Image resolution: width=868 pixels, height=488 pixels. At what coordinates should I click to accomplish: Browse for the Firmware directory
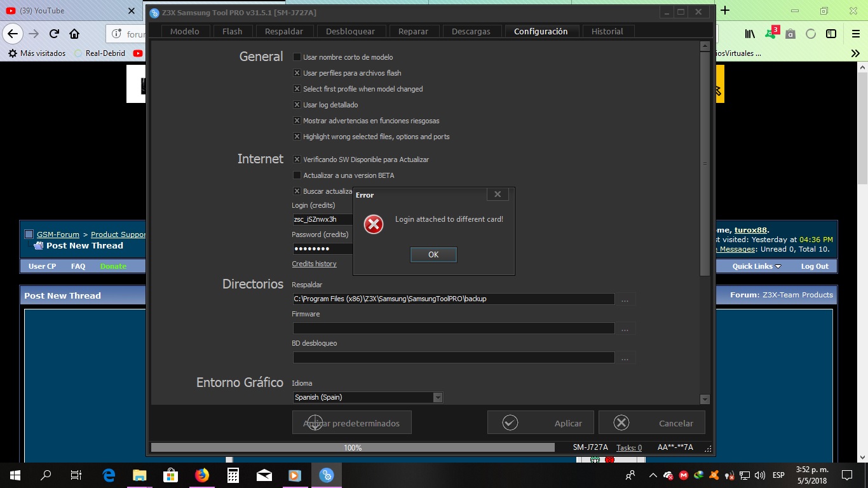625,329
